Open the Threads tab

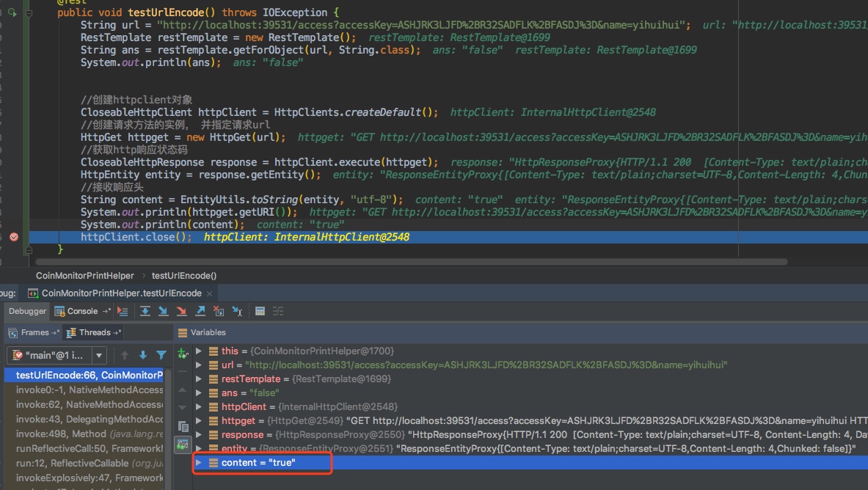(92, 332)
